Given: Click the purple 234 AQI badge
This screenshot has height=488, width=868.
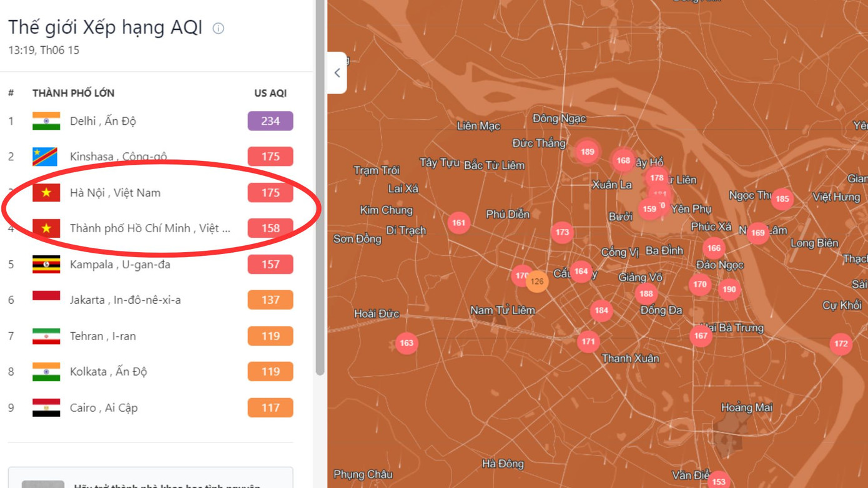Looking at the screenshot, I should tap(270, 121).
